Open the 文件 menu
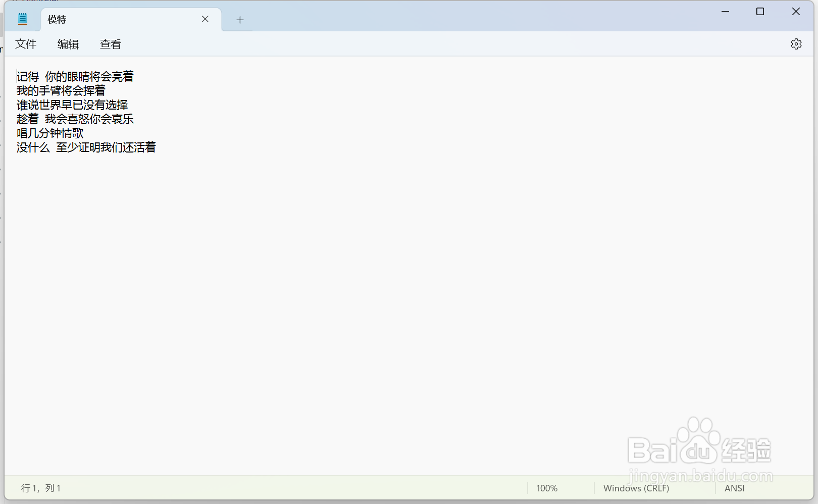Screen dimensions: 818x504 point(26,44)
